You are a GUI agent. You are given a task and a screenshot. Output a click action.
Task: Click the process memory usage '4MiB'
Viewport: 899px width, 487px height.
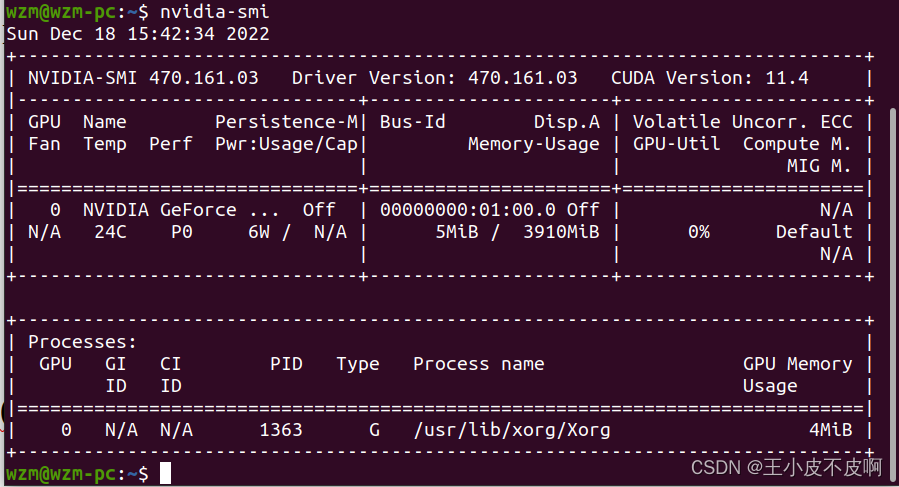click(831, 430)
